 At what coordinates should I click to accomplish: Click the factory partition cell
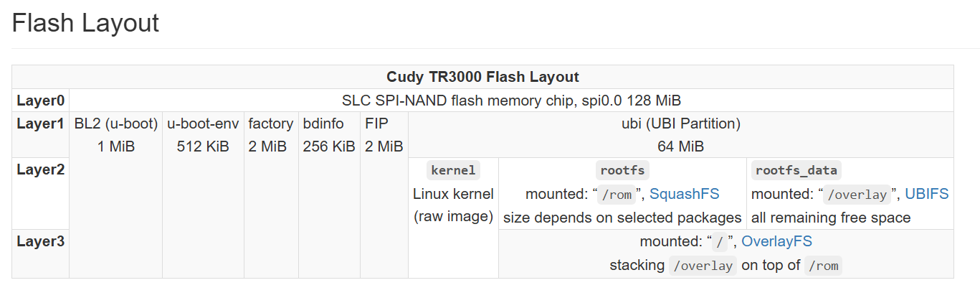point(271,195)
